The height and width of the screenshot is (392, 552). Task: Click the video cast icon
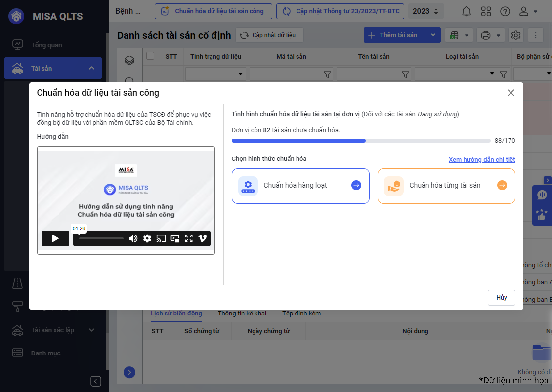click(x=161, y=238)
